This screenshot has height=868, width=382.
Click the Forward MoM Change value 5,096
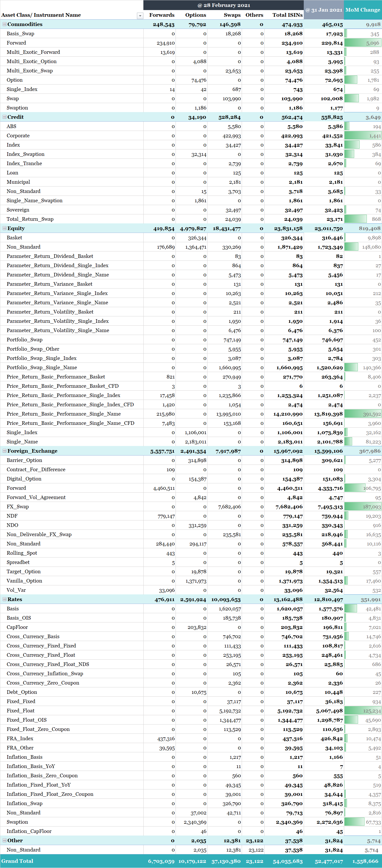click(x=372, y=43)
